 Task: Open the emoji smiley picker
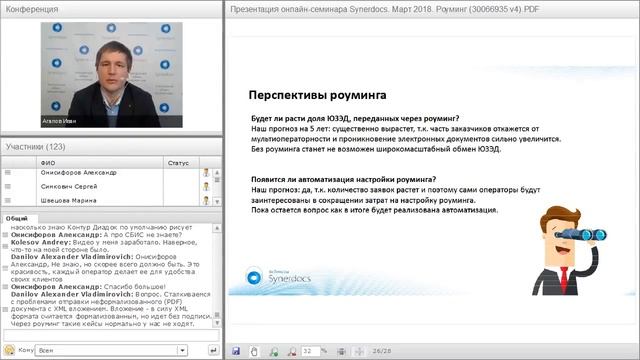point(9,350)
